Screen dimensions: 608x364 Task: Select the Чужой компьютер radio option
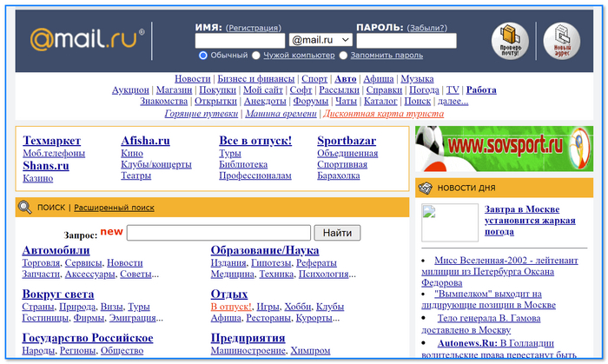pos(256,56)
